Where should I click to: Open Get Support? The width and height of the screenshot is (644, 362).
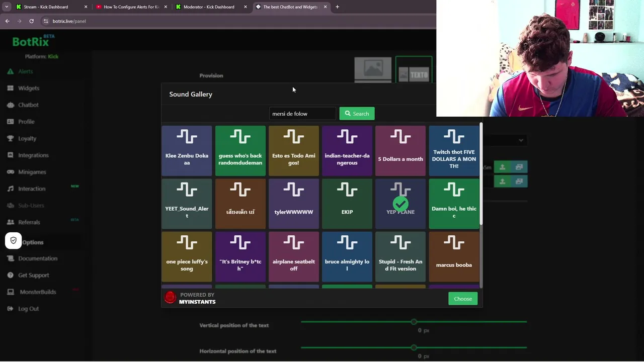(33, 275)
